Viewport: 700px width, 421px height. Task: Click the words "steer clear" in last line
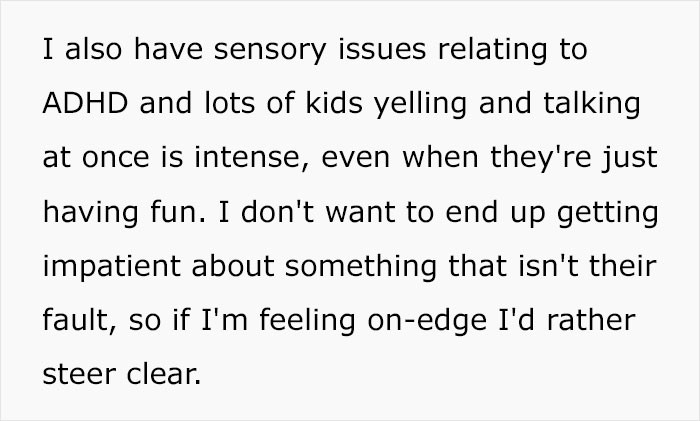[x=121, y=374]
